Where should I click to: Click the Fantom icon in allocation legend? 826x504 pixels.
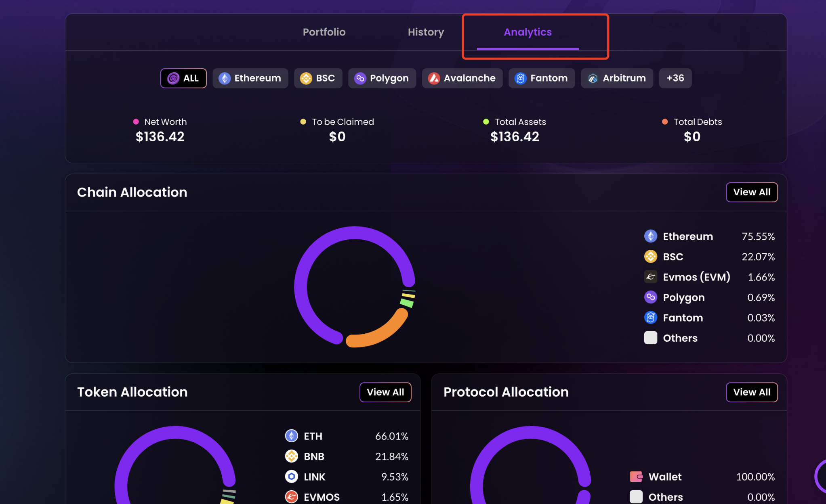650,318
